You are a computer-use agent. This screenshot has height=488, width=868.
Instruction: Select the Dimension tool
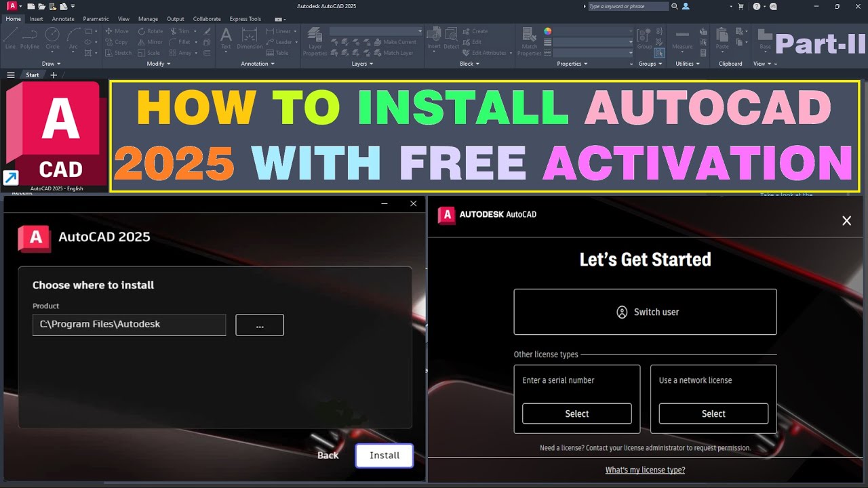pyautogui.click(x=250, y=39)
